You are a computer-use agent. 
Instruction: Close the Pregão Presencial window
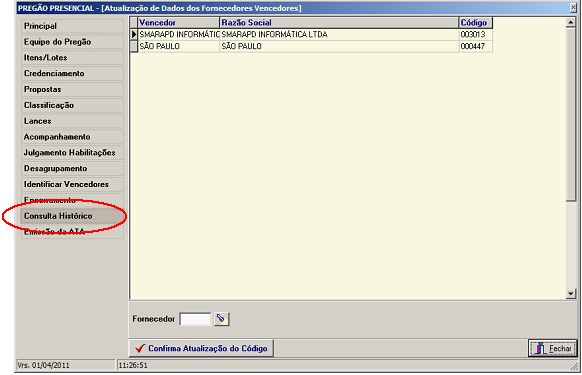(573, 8)
